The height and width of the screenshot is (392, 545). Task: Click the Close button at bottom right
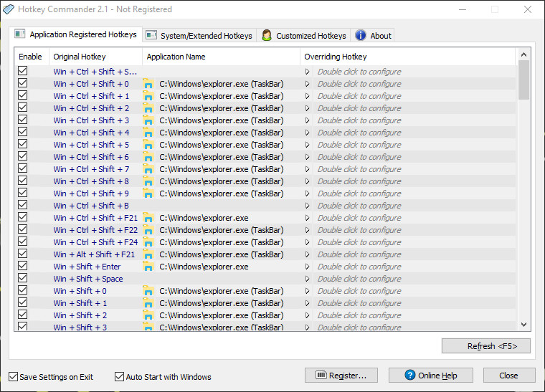click(x=509, y=376)
